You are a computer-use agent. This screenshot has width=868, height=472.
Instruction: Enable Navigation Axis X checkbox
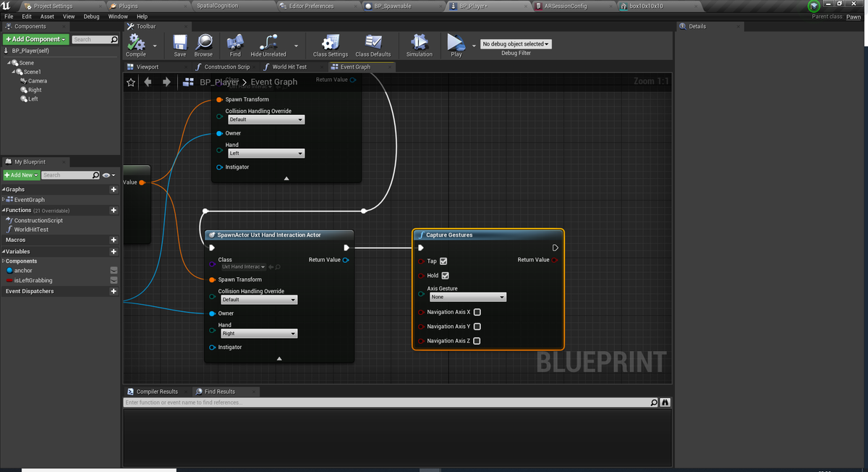coord(477,312)
